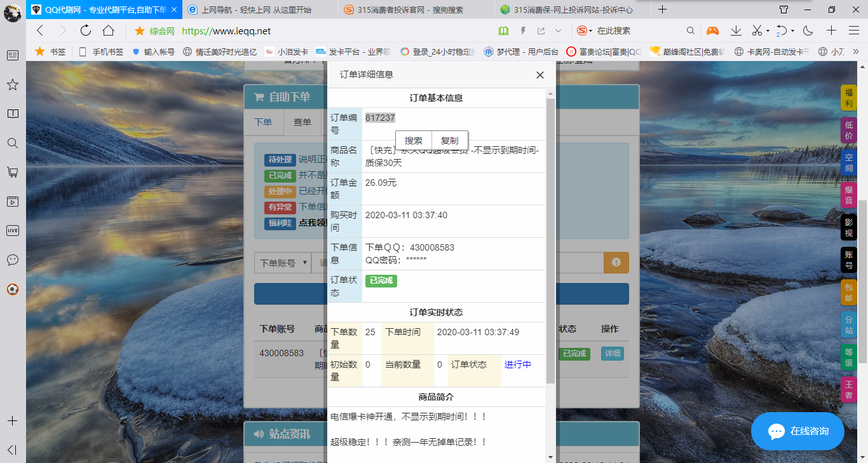Viewport: 868px width, 463px height.
Task: Click the lightning speed-boost toggle
Action: [x=522, y=30]
